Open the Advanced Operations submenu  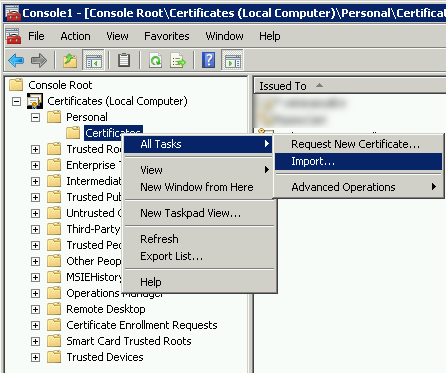[359, 187]
